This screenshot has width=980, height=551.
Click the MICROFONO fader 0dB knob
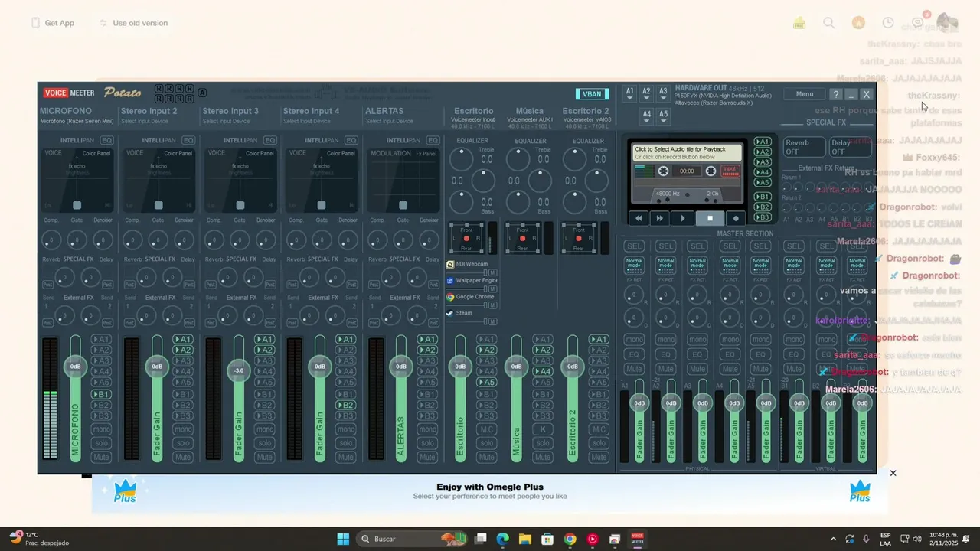click(75, 367)
